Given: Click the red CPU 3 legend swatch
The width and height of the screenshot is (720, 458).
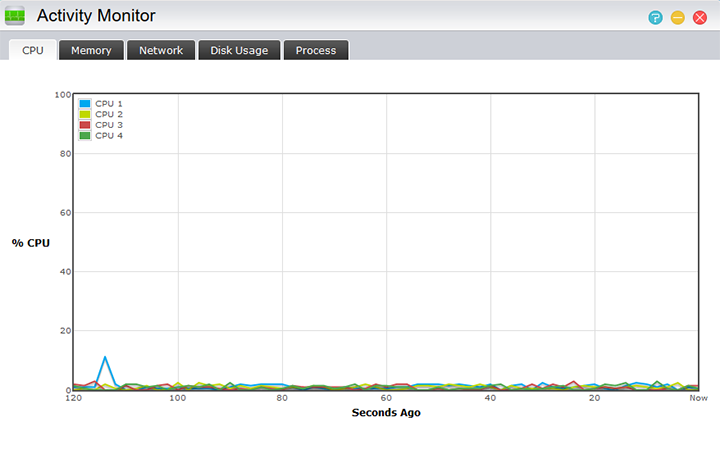Looking at the screenshot, I should [85, 125].
